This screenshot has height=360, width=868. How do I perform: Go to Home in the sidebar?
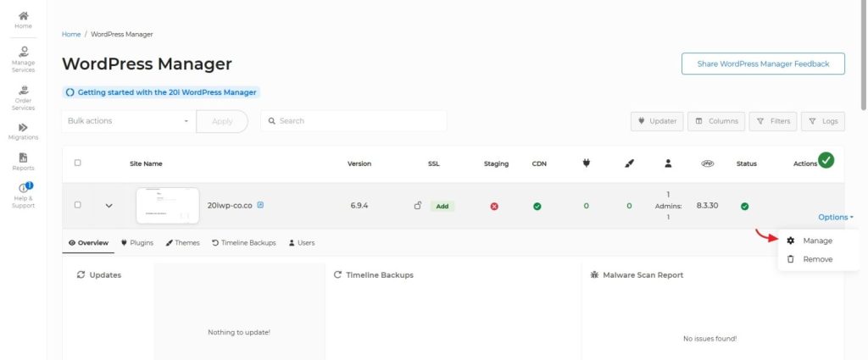point(23,20)
